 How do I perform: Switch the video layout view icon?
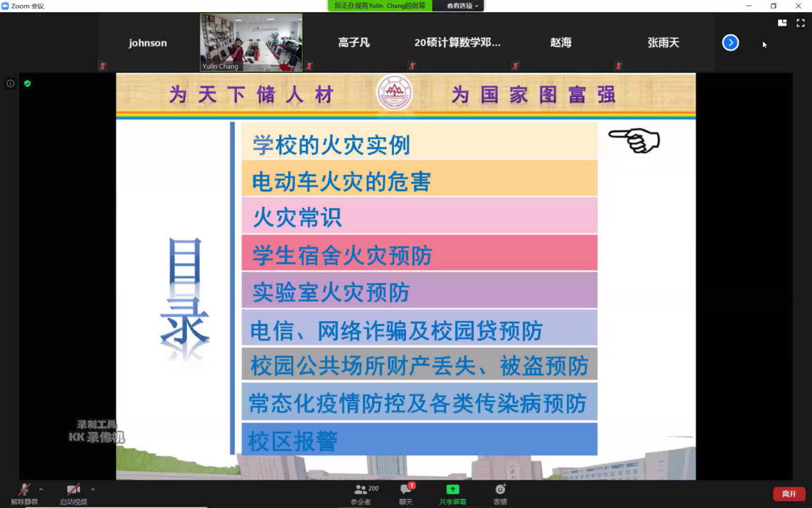click(782, 23)
